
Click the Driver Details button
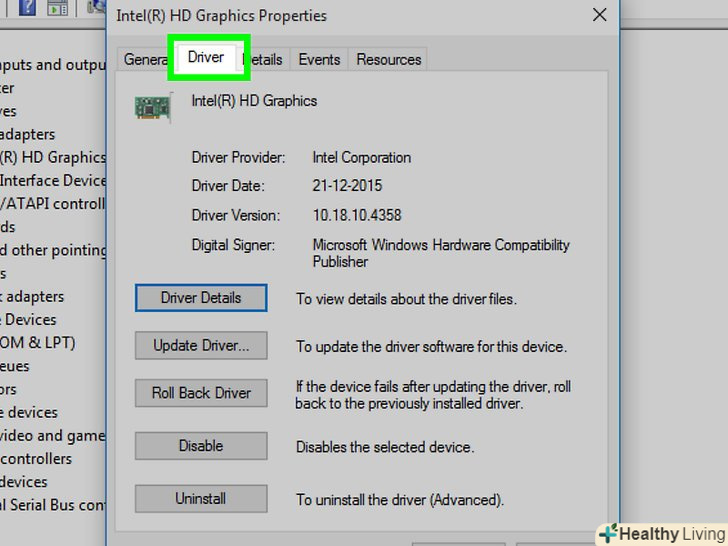coord(201,298)
